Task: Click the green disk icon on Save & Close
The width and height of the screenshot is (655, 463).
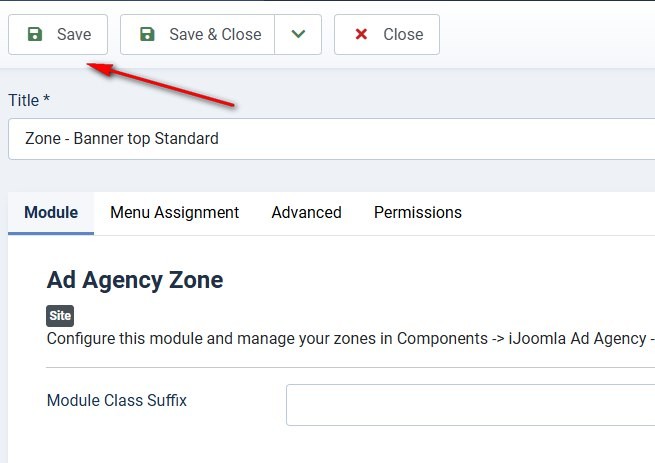Action: pyautogui.click(x=147, y=34)
